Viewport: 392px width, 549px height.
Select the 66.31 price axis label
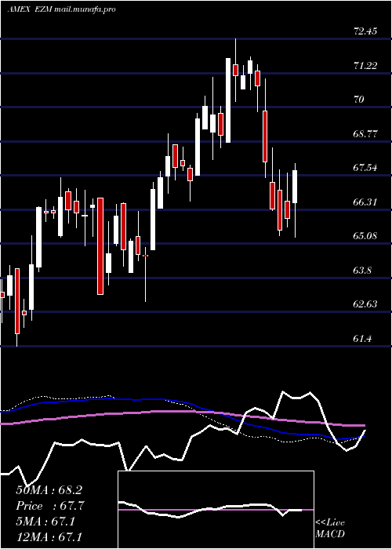coord(365,202)
